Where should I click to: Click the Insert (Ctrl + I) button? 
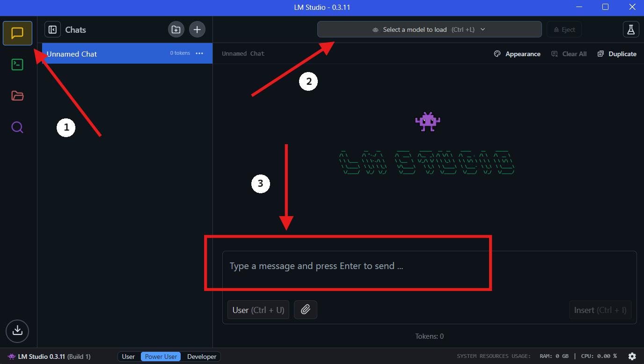pos(600,310)
